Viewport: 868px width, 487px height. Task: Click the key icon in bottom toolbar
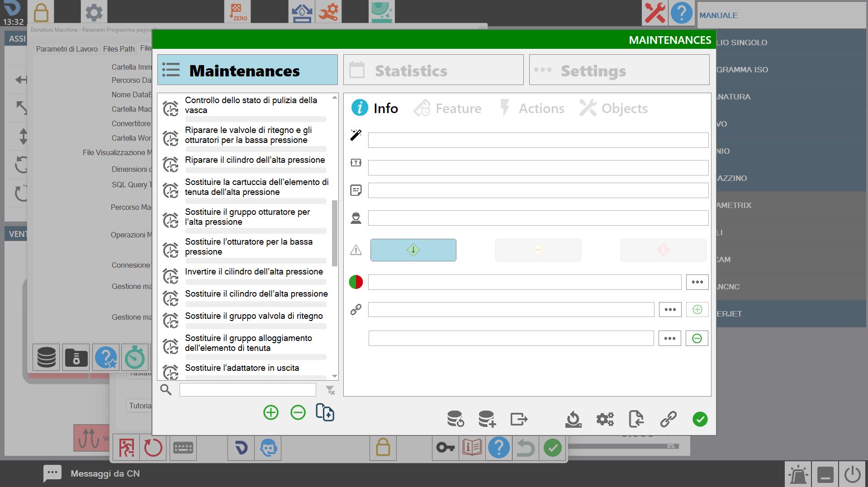(445, 448)
